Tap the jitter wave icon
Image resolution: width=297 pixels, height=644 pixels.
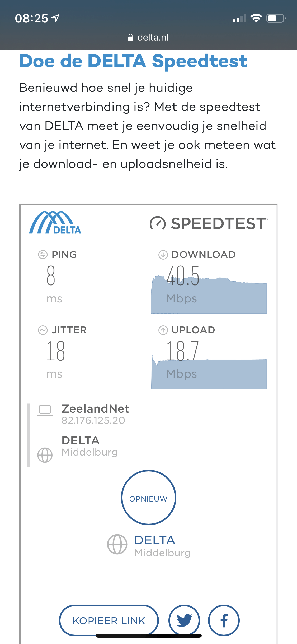[x=43, y=330]
